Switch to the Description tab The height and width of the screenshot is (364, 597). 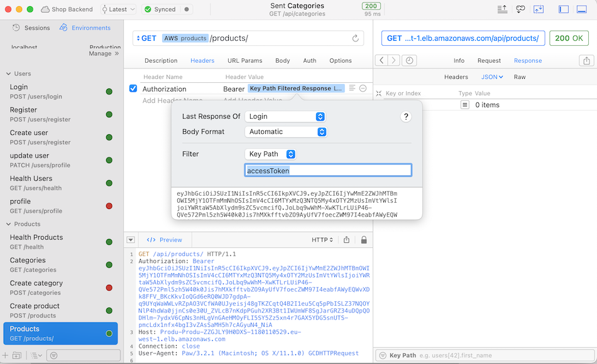point(161,61)
